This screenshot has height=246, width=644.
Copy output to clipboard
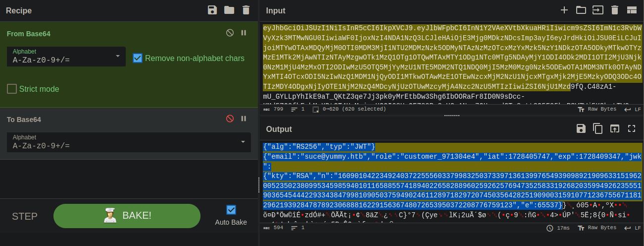pos(598,129)
